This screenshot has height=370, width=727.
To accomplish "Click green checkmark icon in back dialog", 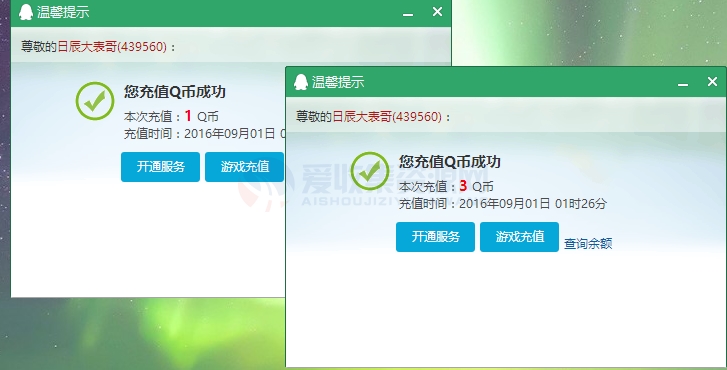I will 95,101.
